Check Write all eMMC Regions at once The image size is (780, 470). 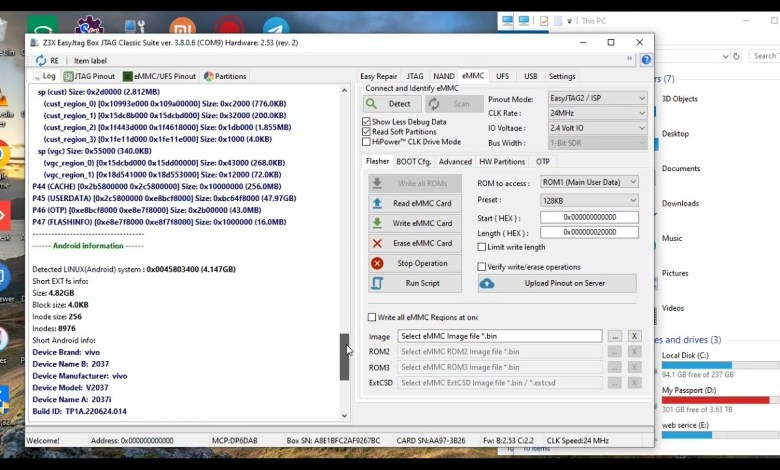(x=372, y=317)
